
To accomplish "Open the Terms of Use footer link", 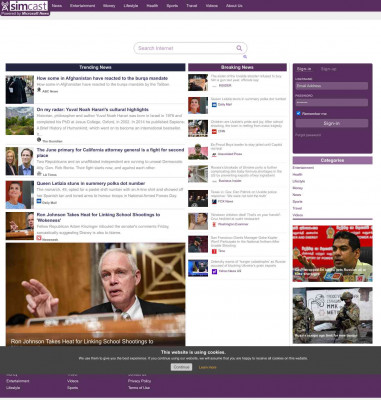I will click(x=139, y=388).
